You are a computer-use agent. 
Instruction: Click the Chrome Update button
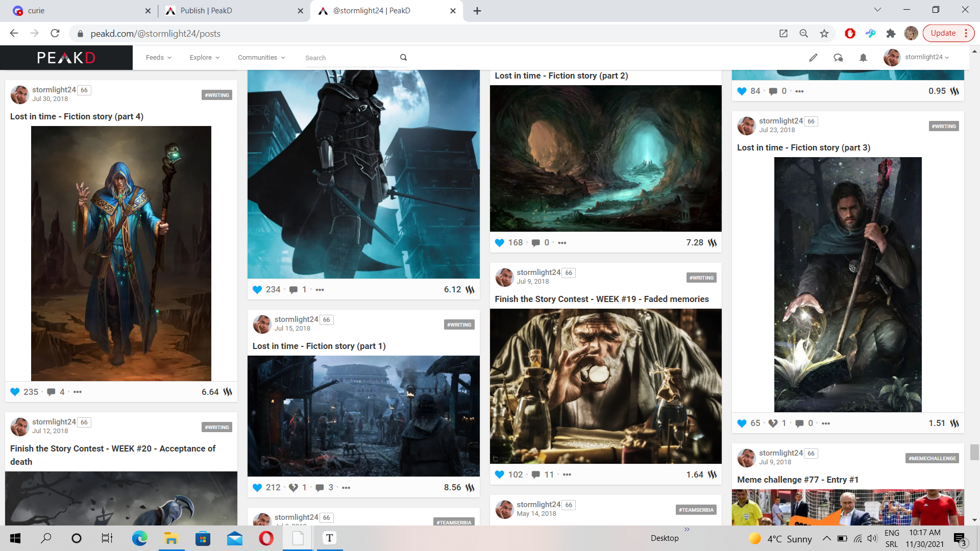click(948, 33)
